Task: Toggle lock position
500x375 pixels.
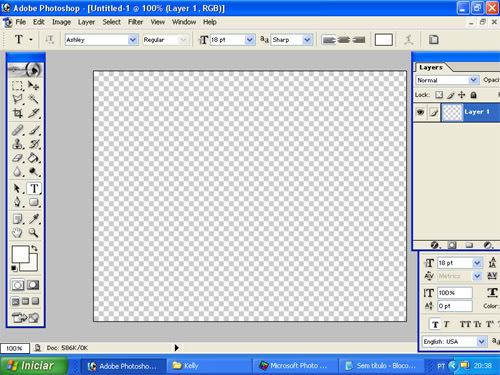Action: click(462, 95)
